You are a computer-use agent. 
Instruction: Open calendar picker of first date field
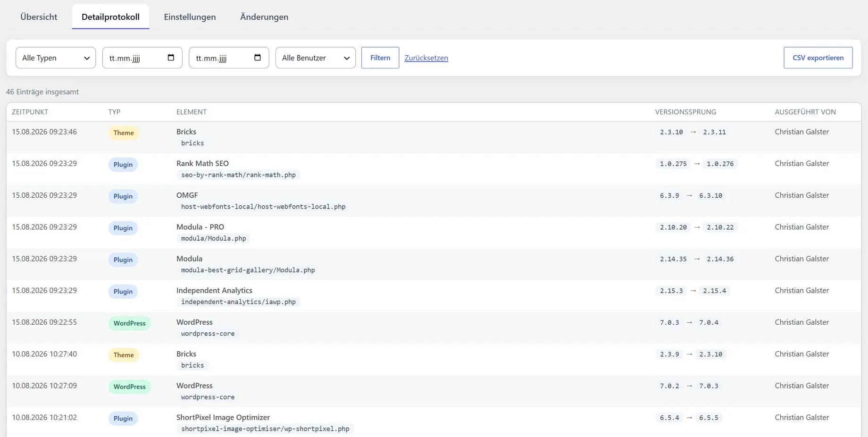pyautogui.click(x=171, y=58)
